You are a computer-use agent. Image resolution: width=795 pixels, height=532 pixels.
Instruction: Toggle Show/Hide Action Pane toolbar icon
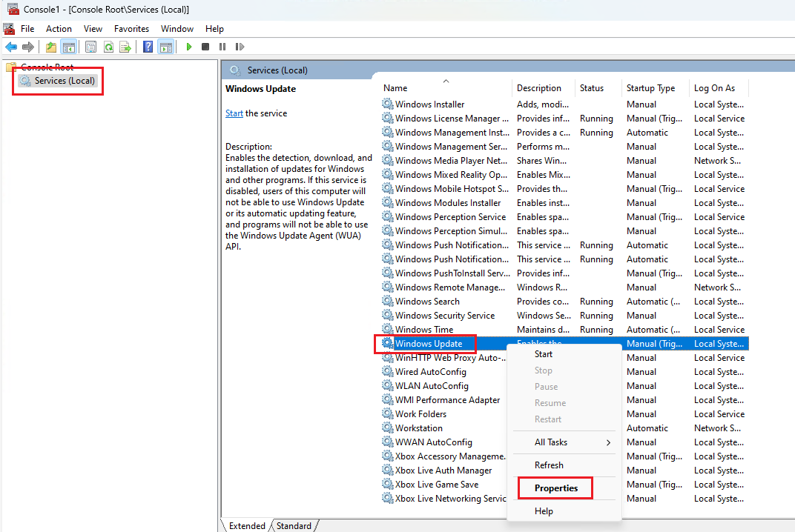coord(166,47)
